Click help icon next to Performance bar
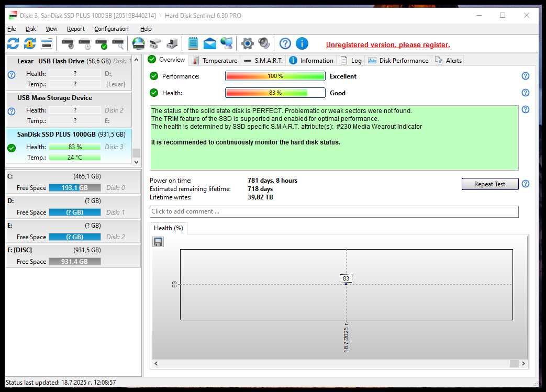 526,76
